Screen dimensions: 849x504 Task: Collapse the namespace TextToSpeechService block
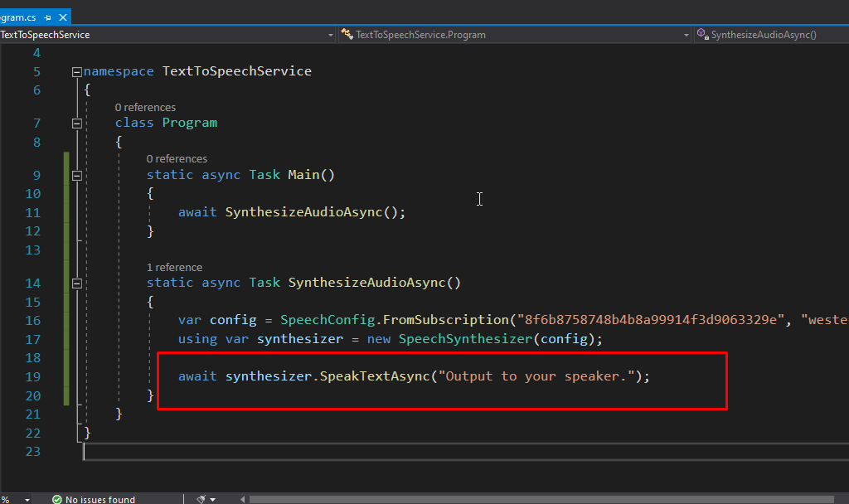(77, 71)
